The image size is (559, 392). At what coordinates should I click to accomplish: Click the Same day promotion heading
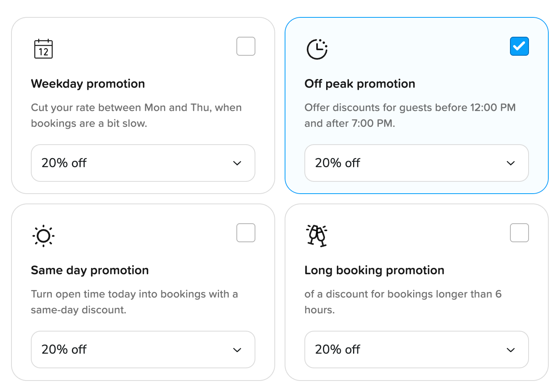point(90,270)
